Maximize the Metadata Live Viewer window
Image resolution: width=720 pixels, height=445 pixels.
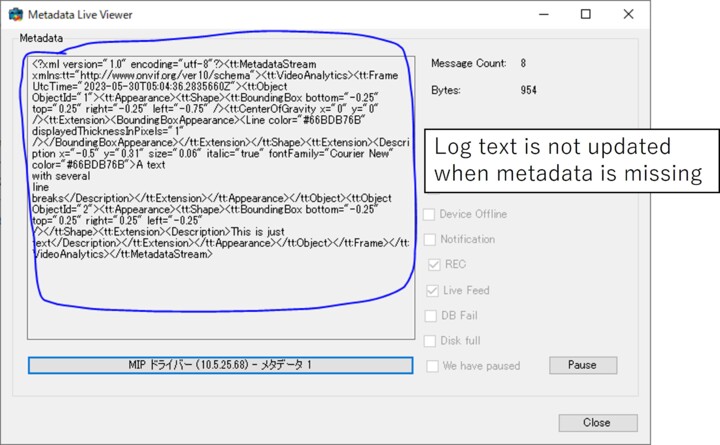pos(586,15)
